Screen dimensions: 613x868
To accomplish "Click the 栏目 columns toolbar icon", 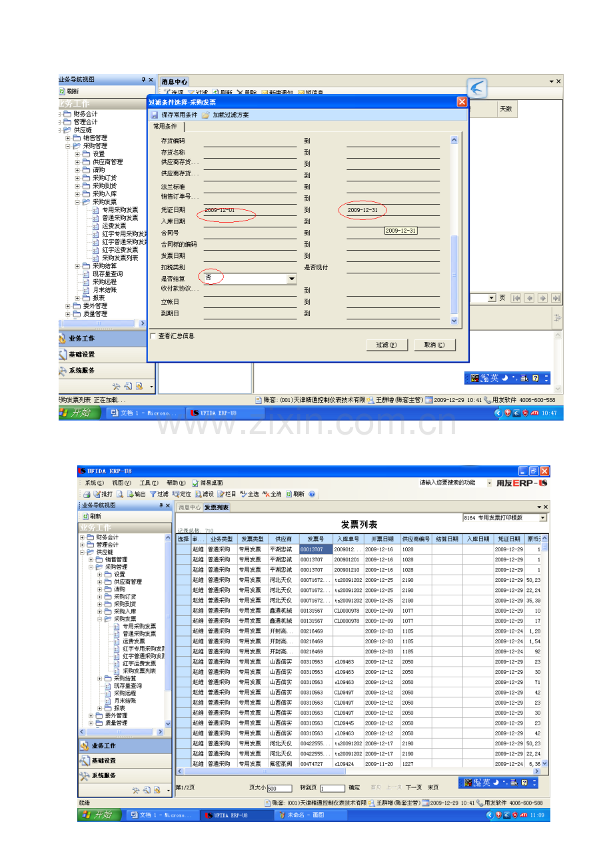I will 221,494.
